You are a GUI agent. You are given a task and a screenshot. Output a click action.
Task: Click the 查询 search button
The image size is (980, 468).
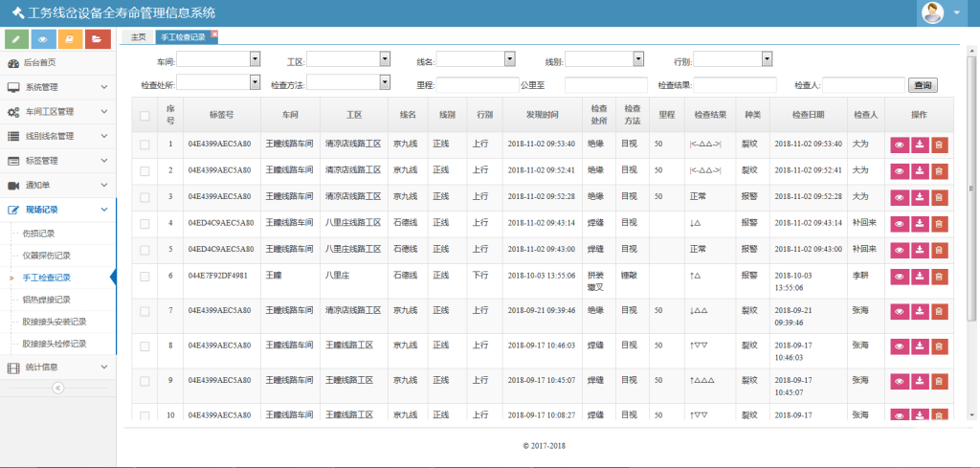[923, 85]
